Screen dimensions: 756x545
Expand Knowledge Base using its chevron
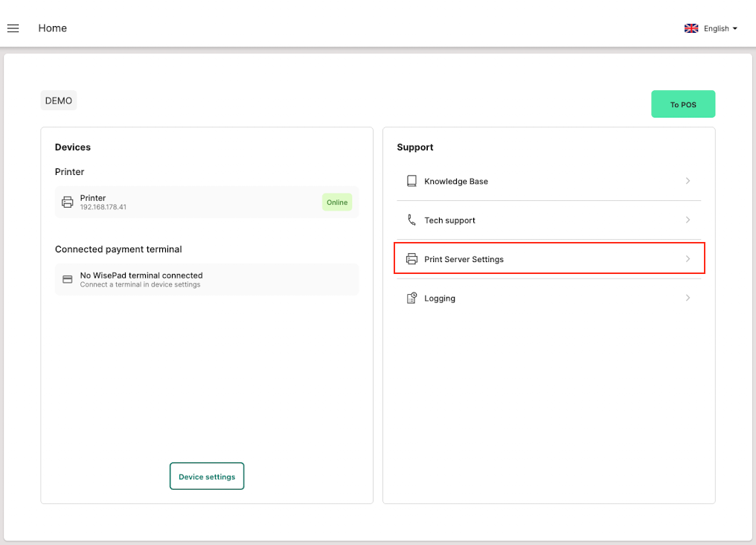click(x=688, y=181)
